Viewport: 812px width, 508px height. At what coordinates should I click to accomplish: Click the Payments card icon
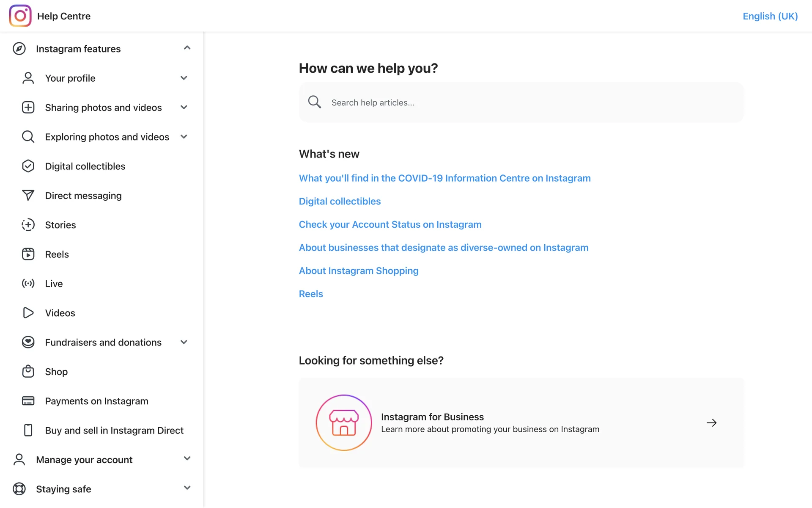click(x=28, y=401)
